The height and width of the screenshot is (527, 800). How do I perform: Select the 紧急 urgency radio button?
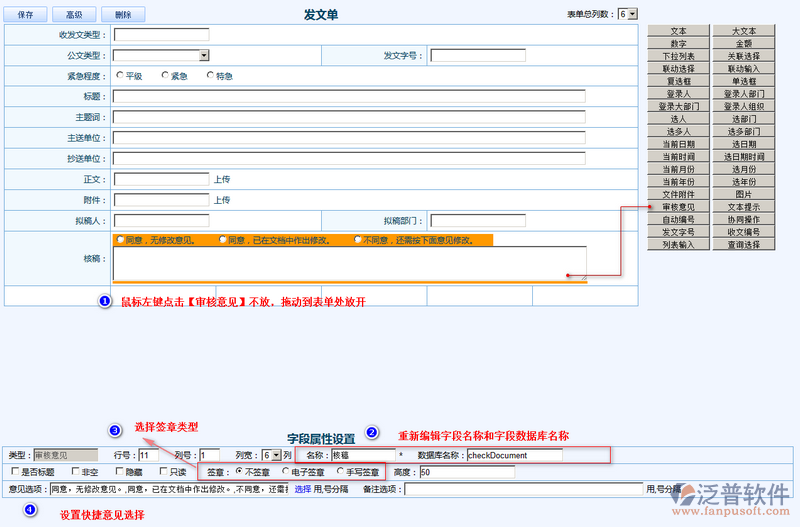point(165,75)
